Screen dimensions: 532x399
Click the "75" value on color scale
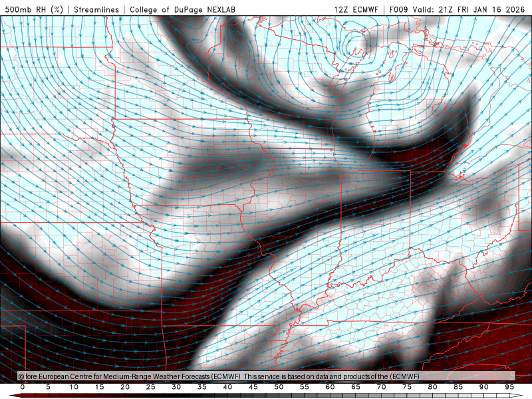pyautogui.click(x=407, y=387)
